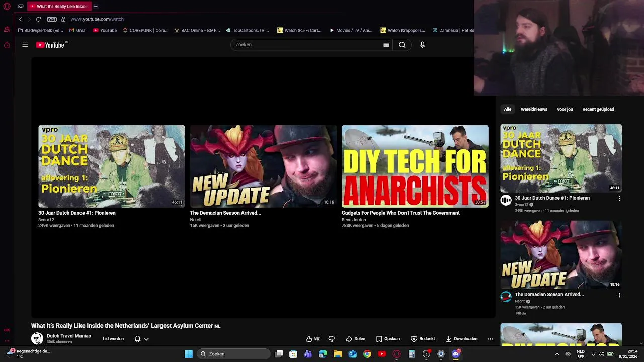Image resolution: width=644 pixels, height=362 pixels.
Task: Open Discord from the taskbar
Action: pyautogui.click(x=456, y=354)
